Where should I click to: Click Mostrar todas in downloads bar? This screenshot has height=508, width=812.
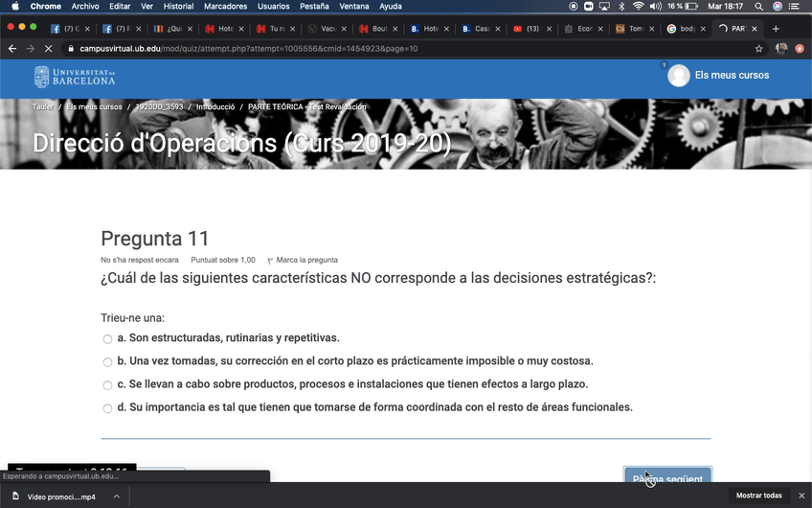coord(758,496)
